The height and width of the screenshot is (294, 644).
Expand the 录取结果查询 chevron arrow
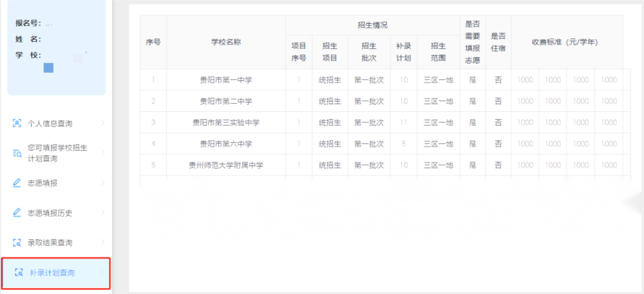[x=103, y=243]
